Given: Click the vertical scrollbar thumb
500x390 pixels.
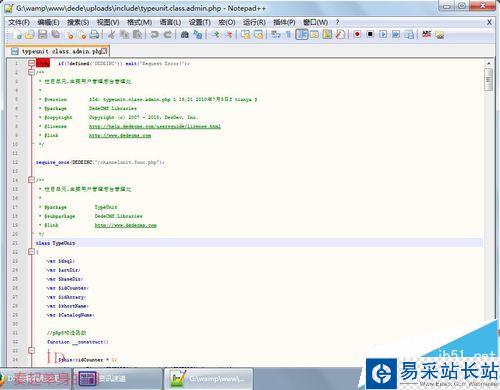Looking at the screenshot, I should click(488, 80).
